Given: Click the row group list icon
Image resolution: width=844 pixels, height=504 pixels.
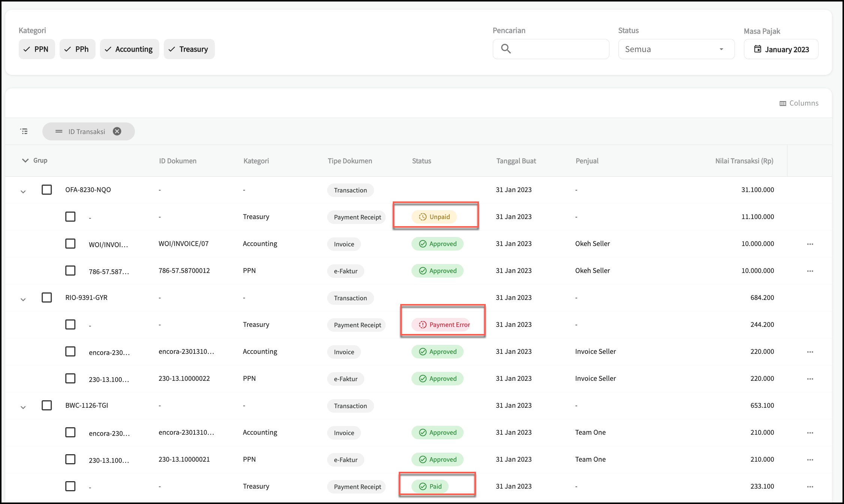Looking at the screenshot, I should [24, 131].
